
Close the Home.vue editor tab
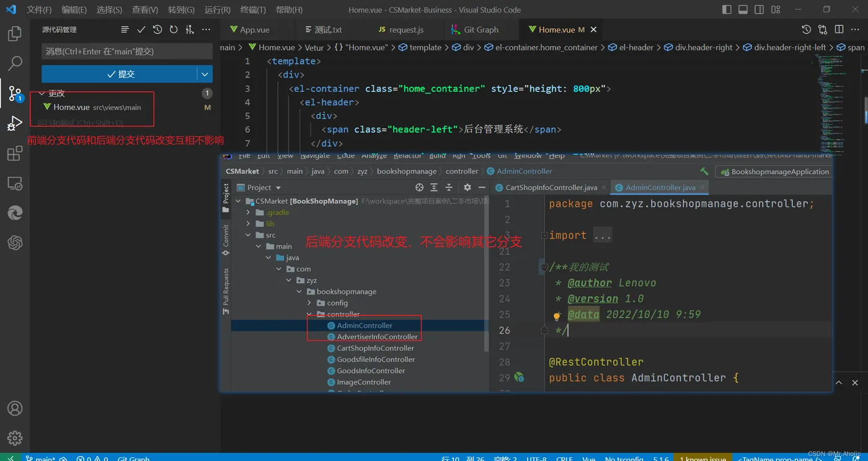click(594, 29)
